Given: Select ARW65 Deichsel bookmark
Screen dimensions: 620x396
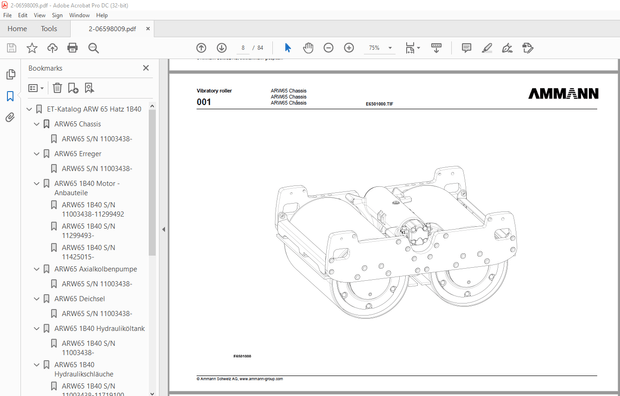Looking at the screenshot, I should (79, 299).
